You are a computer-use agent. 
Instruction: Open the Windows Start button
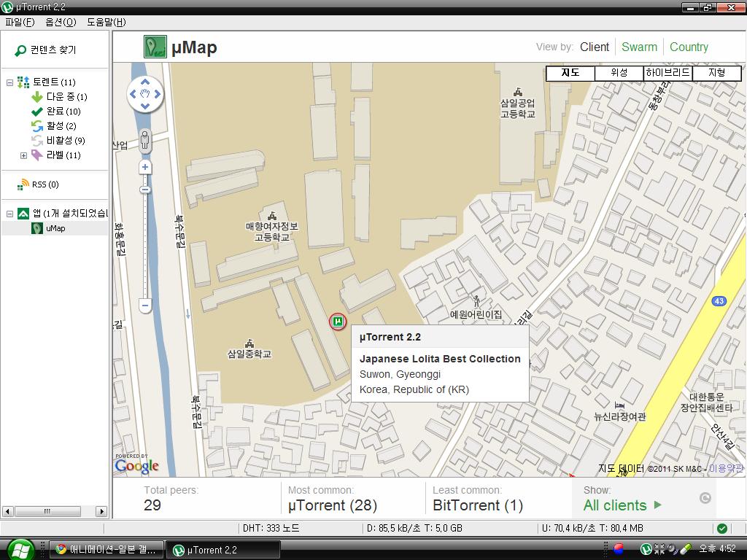(x=20, y=551)
